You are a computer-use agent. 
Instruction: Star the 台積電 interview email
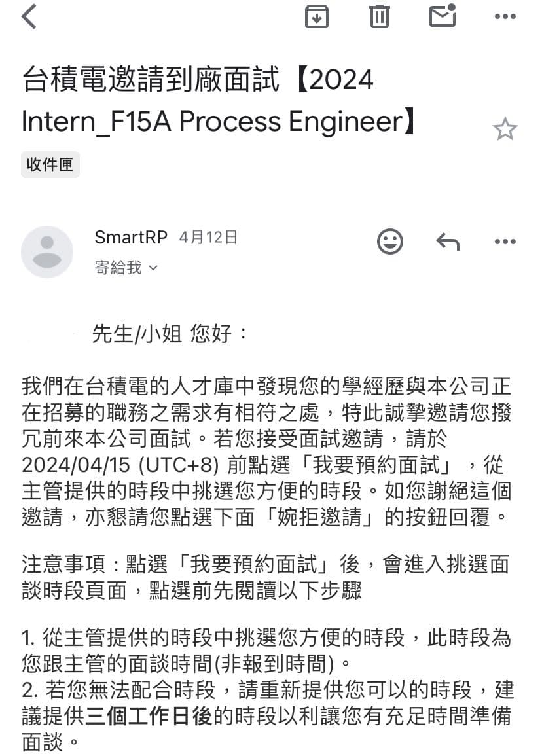[x=505, y=129]
